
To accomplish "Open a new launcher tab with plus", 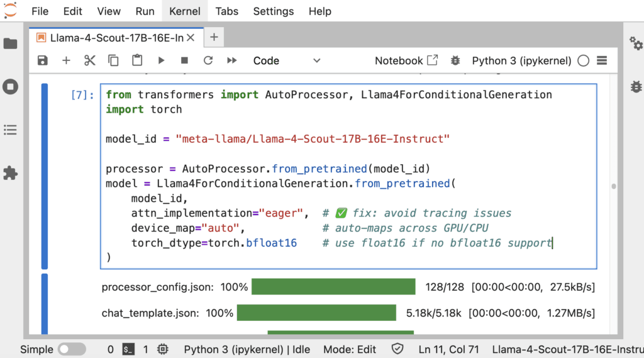I will [x=214, y=37].
